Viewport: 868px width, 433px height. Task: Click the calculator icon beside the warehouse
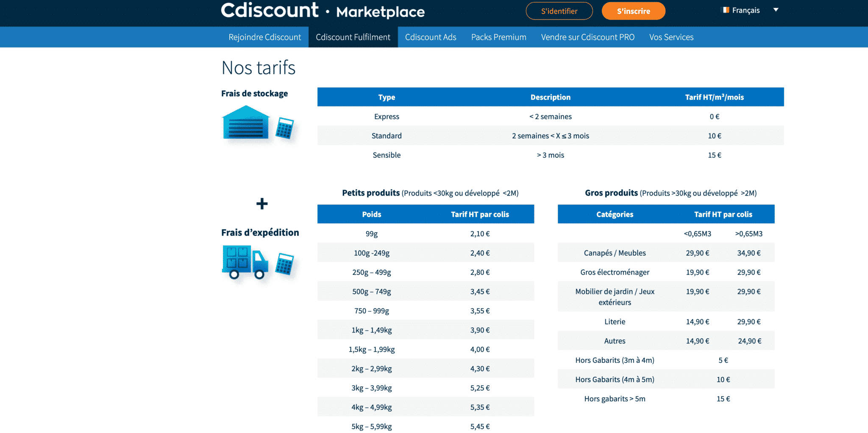pos(284,128)
